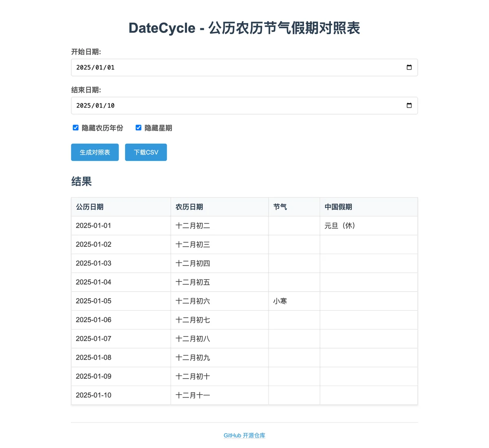
Task: Select the 2025-01-03 date cell
Action: pyautogui.click(x=121, y=263)
